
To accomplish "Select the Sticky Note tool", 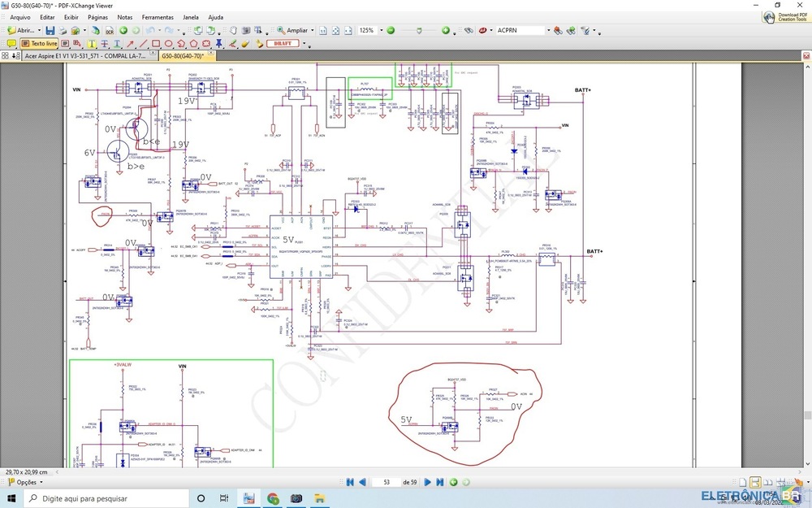I will click(x=11, y=43).
